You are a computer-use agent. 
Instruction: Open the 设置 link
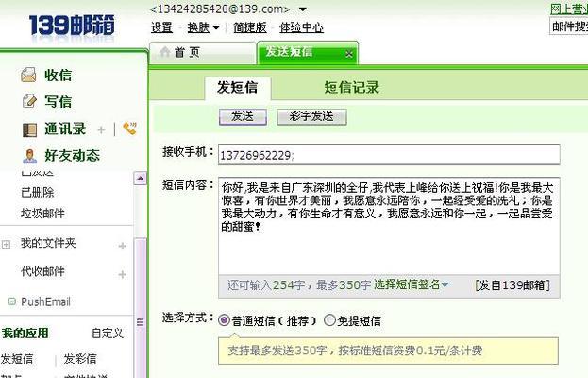161,27
